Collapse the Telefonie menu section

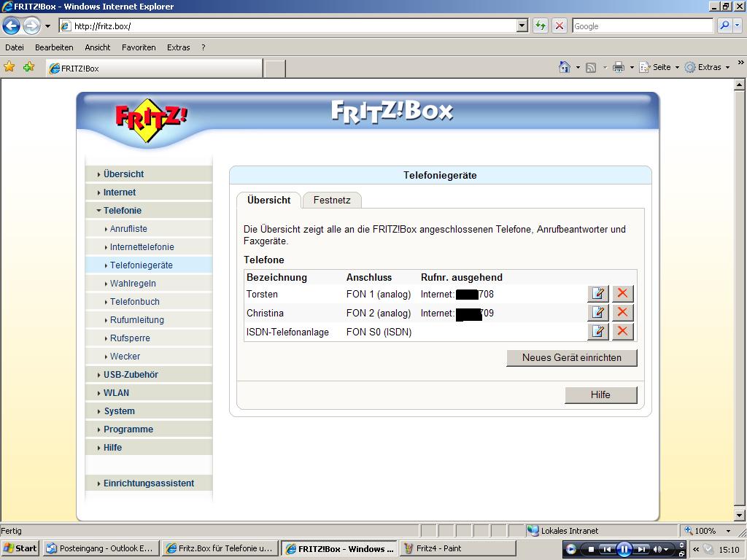(x=122, y=211)
